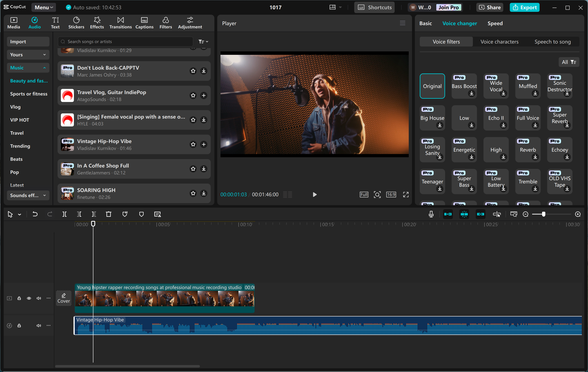Select the Echo II voice filter
Image resolution: width=588 pixels, height=372 pixels.
tap(496, 118)
